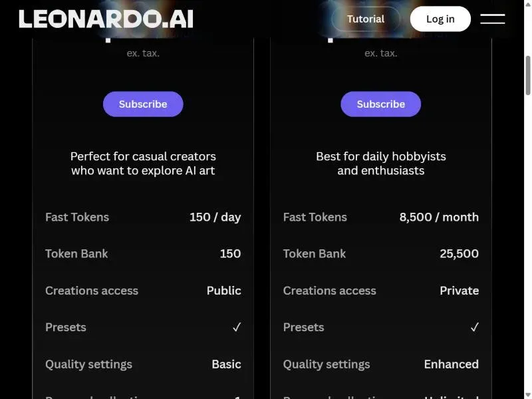532x399 pixels.
Task: Click Quality settings Basic value
Action: pos(226,364)
